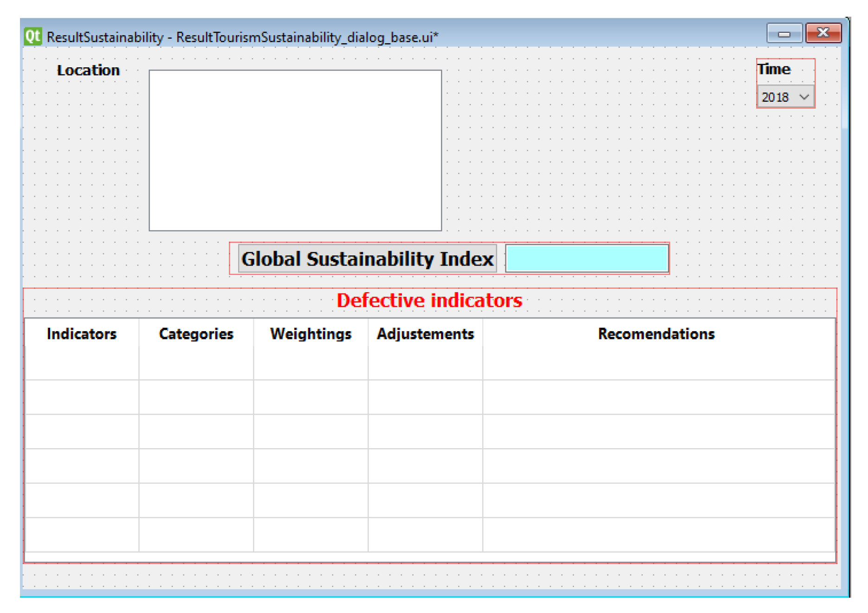Image resolution: width=868 pixels, height=613 pixels.
Task: Click the Global Sustainability Index label
Action: (367, 259)
